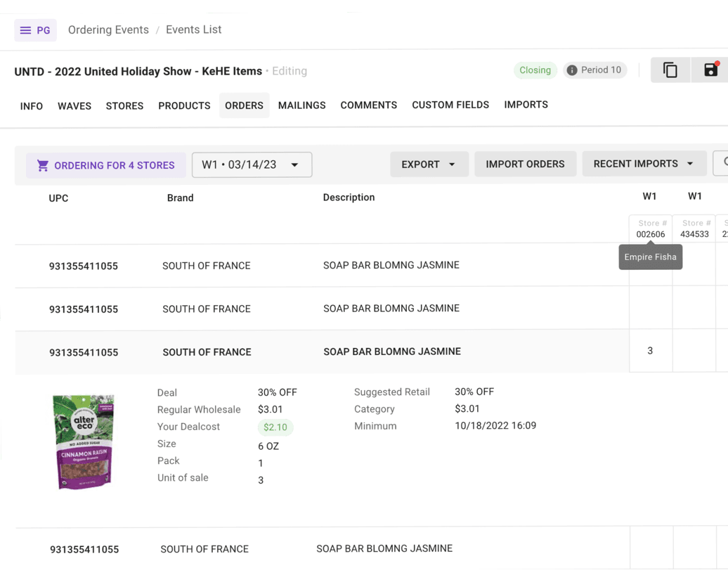Click the Regular Wholesale $3.01 value
728x582 pixels.
pos(271,409)
